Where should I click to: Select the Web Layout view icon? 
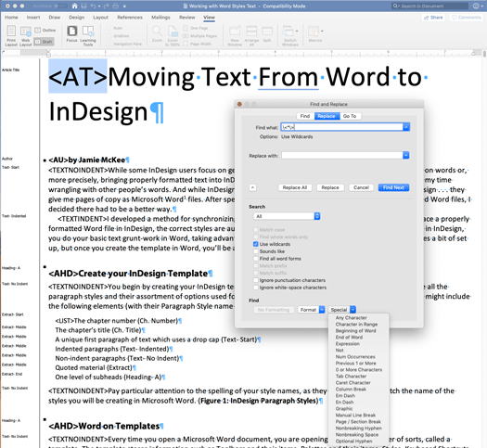(x=25, y=35)
